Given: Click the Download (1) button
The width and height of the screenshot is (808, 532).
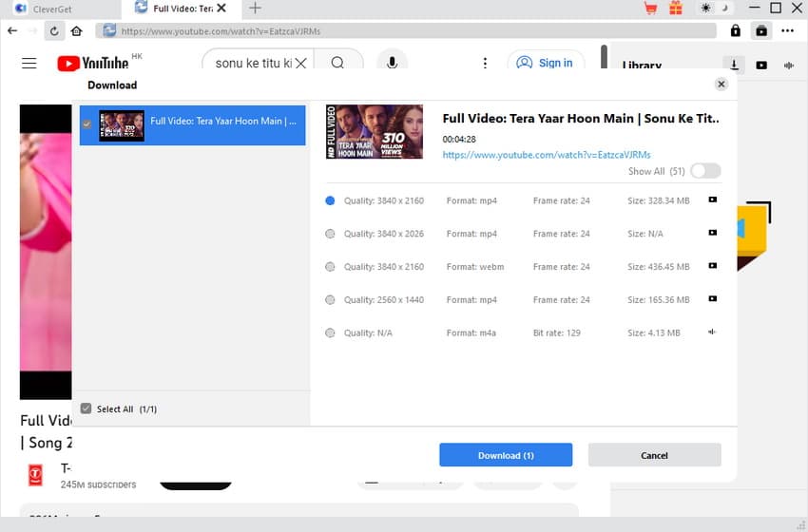Looking at the screenshot, I should (505, 455).
